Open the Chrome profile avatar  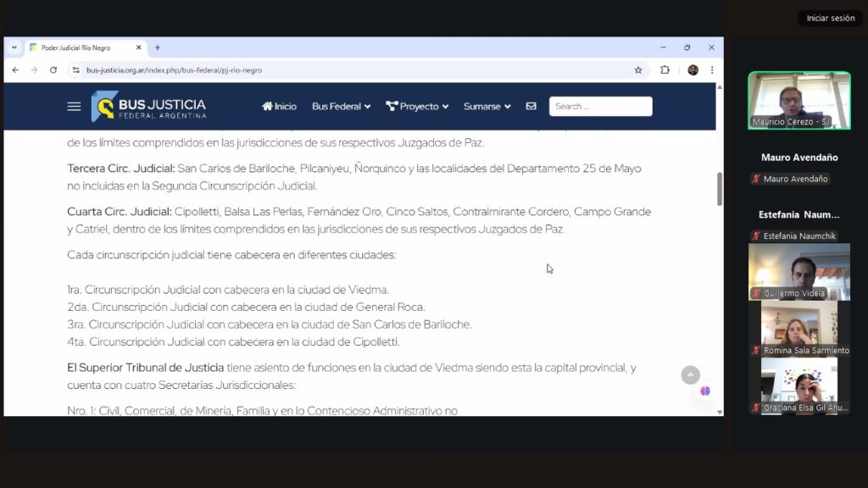tap(693, 70)
